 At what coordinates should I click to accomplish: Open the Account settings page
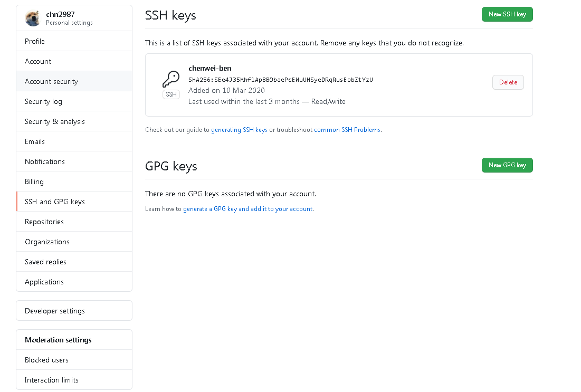point(38,61)
